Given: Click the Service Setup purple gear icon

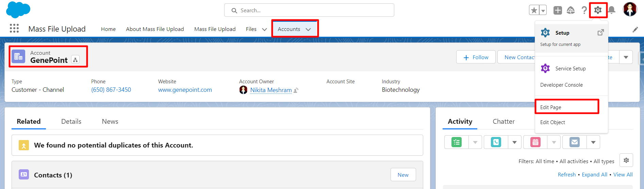Looking at the screenshot, I should tap(545, 68).
